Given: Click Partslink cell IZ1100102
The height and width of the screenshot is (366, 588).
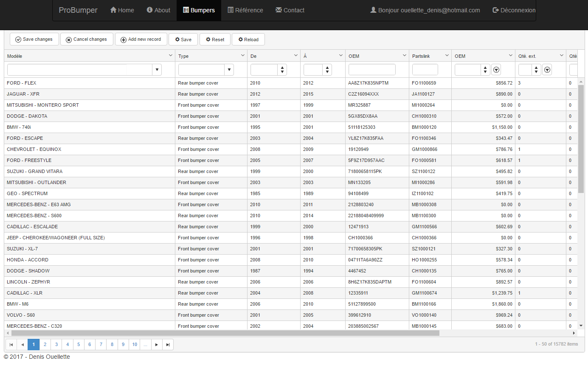Looking at the screenshot, I should pos(430,193).
